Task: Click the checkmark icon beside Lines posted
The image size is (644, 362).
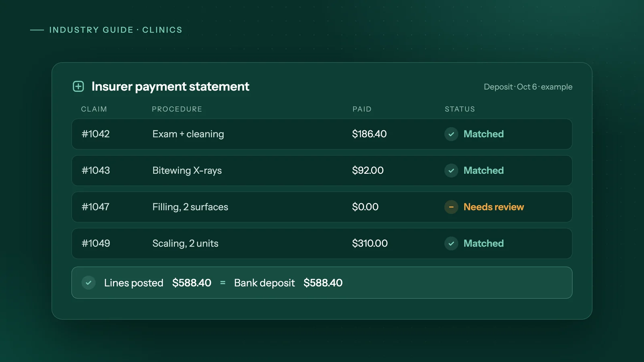Action: point(89,283)
